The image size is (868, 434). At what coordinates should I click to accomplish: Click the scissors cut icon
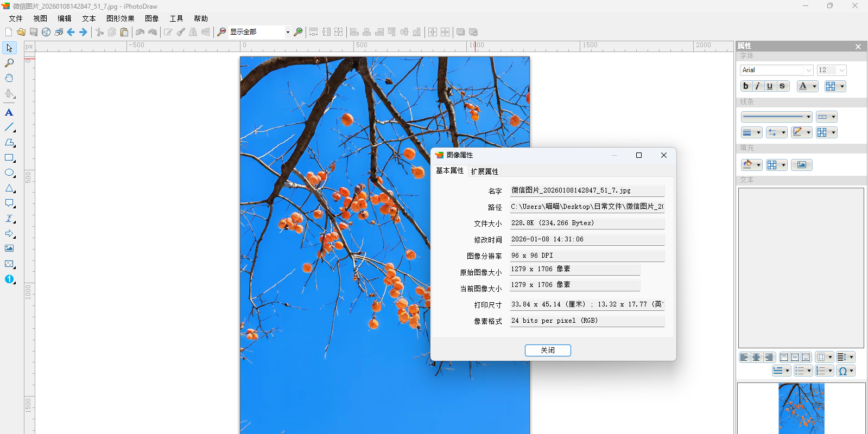99,32
